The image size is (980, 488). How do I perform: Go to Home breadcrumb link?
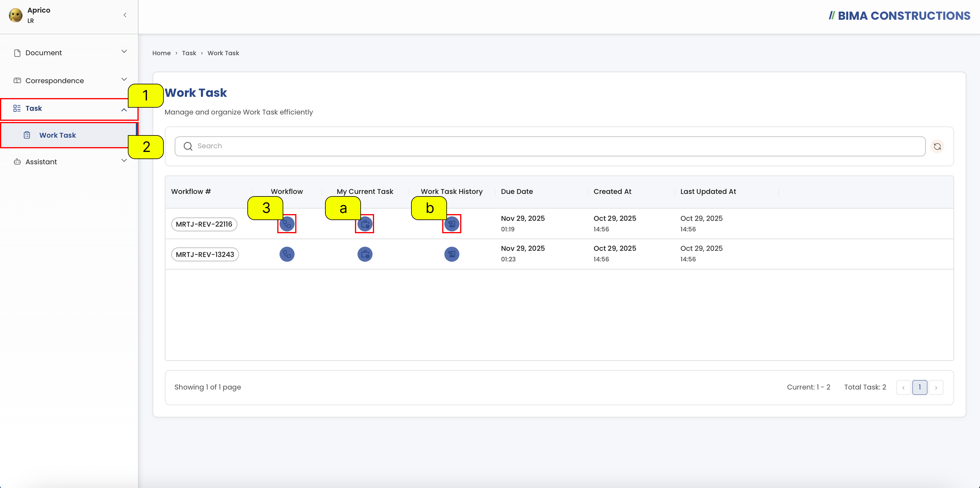[x=161, y=53]
